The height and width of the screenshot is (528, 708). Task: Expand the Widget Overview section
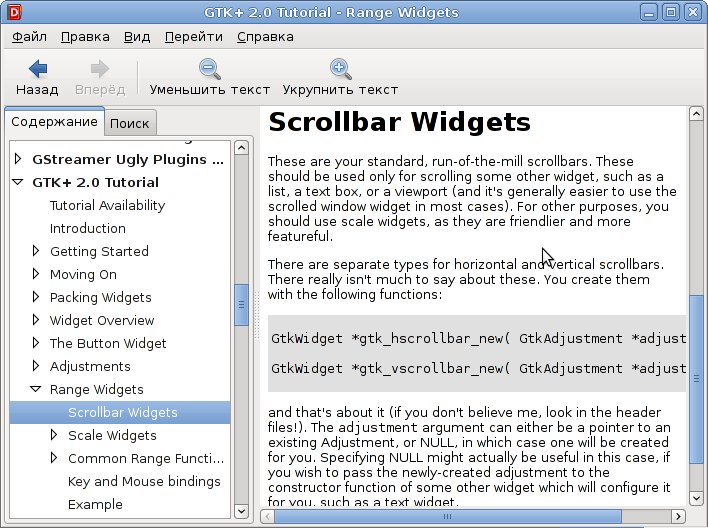point(36,320)
